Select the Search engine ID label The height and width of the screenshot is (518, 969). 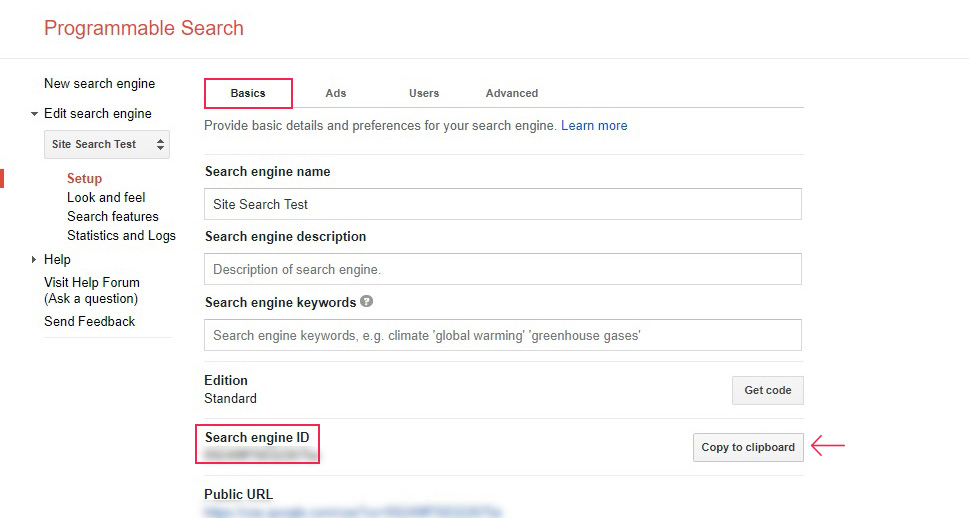click(x=257, y=438)
